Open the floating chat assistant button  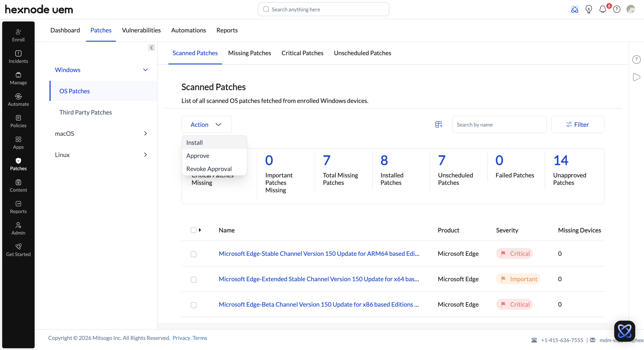point(625,331)
